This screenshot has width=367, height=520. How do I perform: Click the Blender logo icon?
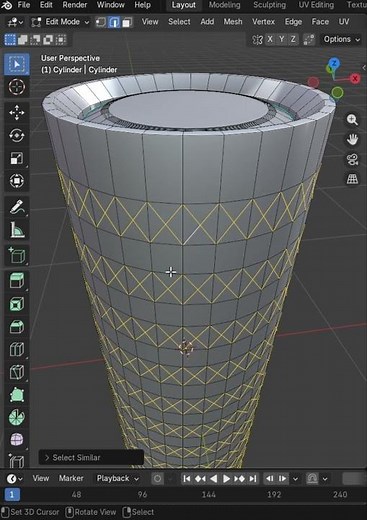coord(7,5)
